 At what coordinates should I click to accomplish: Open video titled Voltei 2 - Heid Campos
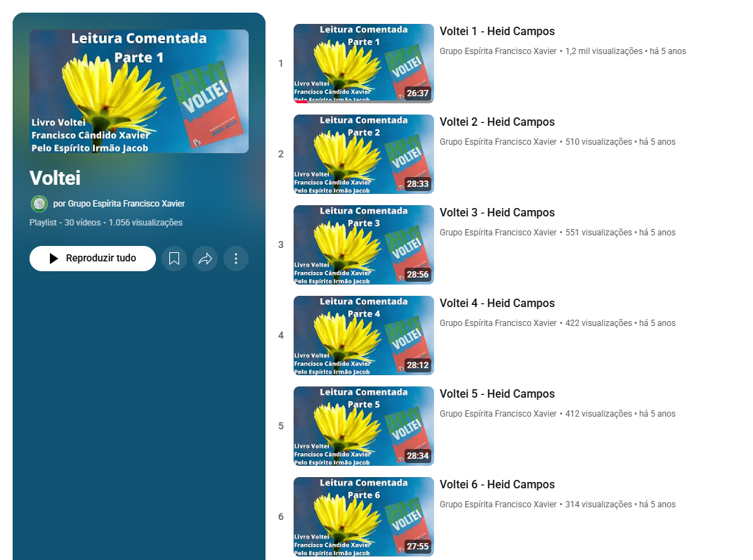[x=497, y=122]
